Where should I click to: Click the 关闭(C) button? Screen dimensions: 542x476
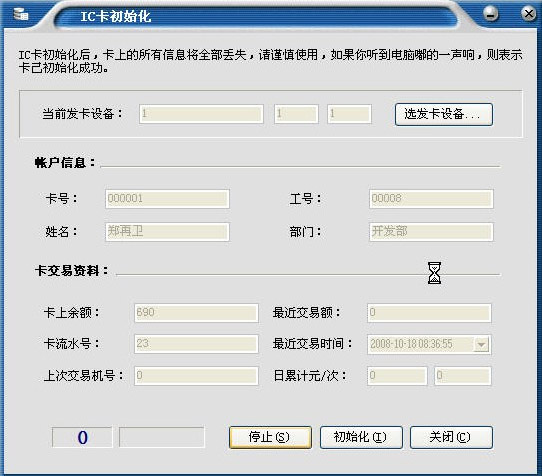pyautogui.click(x=451, y=437)
